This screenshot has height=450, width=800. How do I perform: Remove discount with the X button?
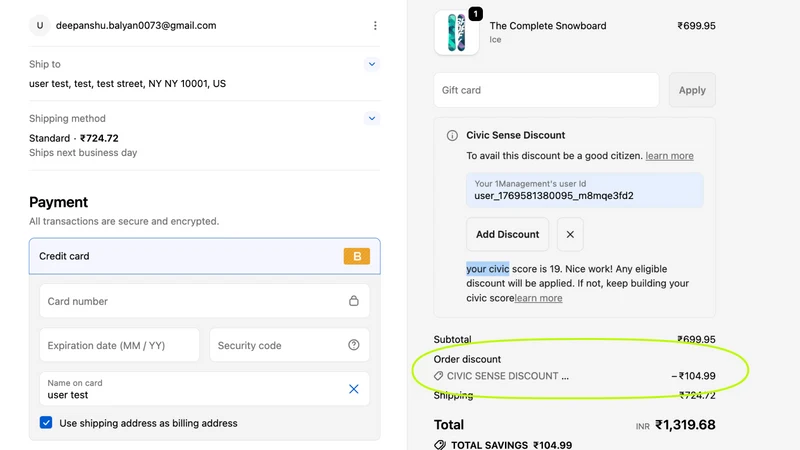click(x=570, y=234)
